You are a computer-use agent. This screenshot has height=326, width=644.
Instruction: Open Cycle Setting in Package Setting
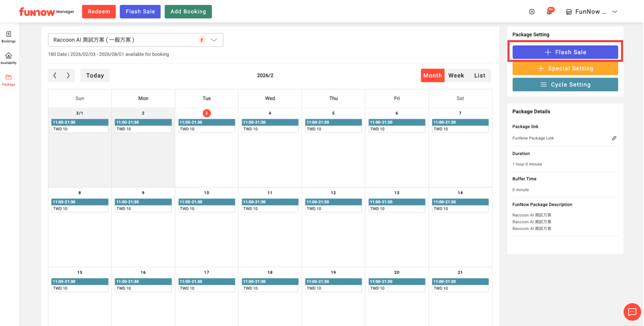click(x=565, y=84)
